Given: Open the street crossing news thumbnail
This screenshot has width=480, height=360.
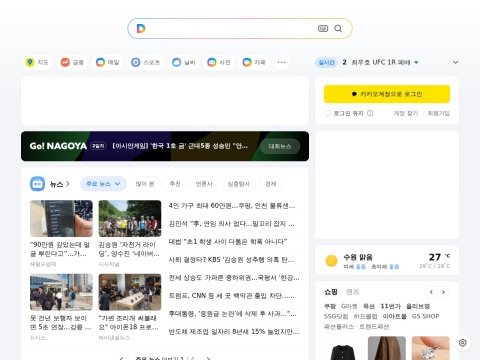Looking at the screenshot, I should [x=61, y=292].
